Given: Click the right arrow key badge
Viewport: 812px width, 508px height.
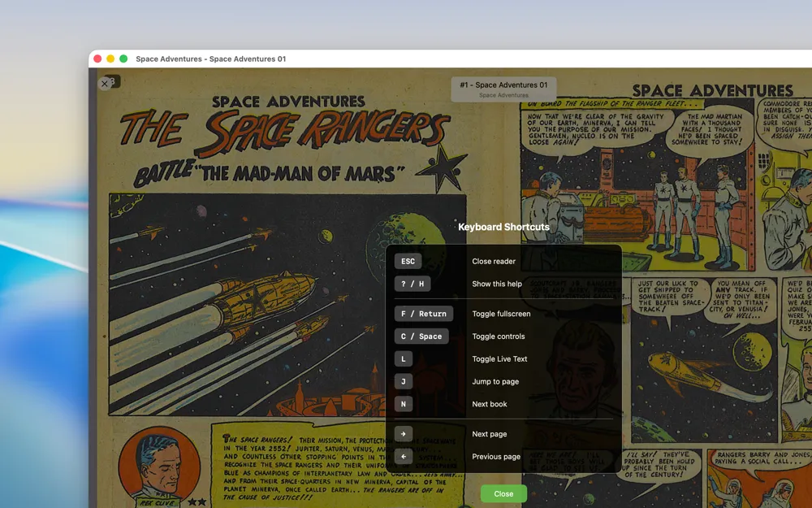Looking at the screenshot, I should (x=404, y=434).
